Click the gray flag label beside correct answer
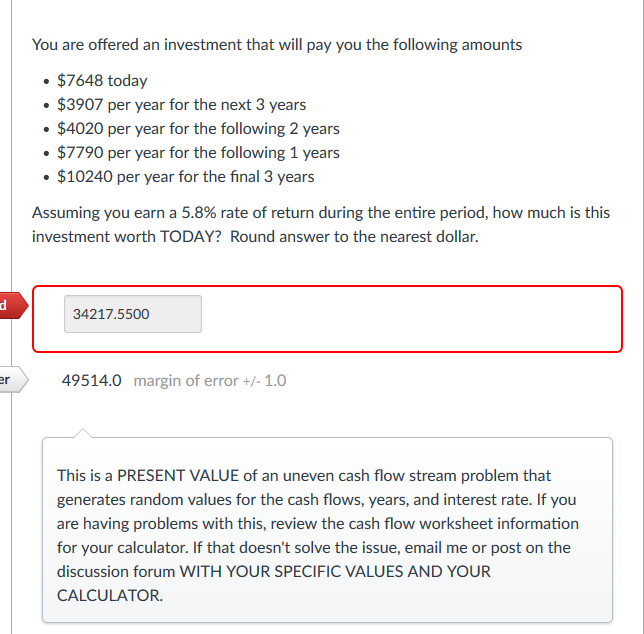Image resolution: width=644 pixels, height=634 pixels. (x=10, y=380)
